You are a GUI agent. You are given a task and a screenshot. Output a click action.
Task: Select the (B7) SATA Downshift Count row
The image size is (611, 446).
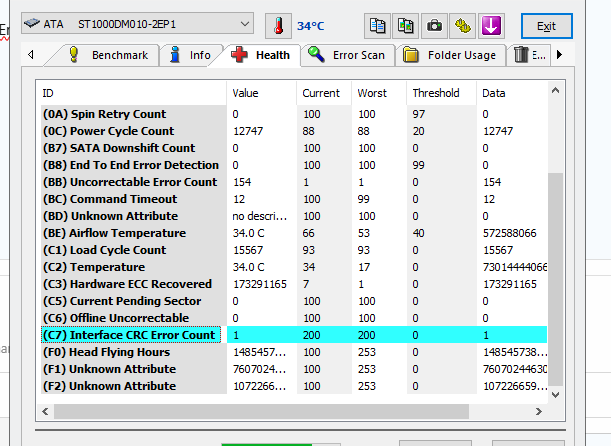click(x=294, y=148)
